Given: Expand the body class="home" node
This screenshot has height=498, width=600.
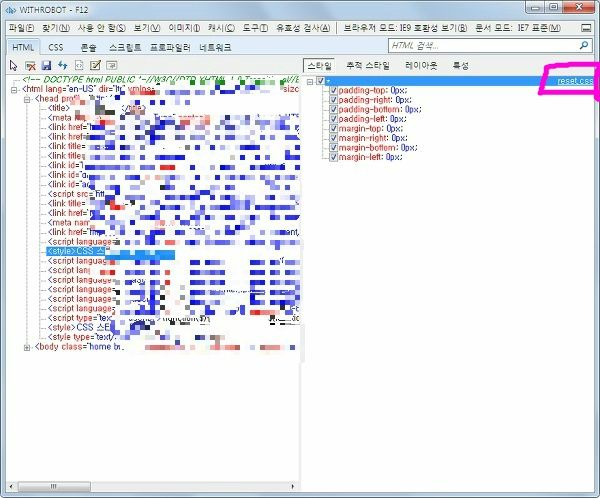Looking at the screenshot, I should point(27,348).
